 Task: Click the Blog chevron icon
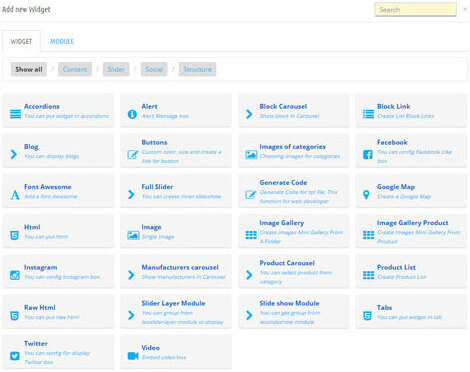point(14,154)
